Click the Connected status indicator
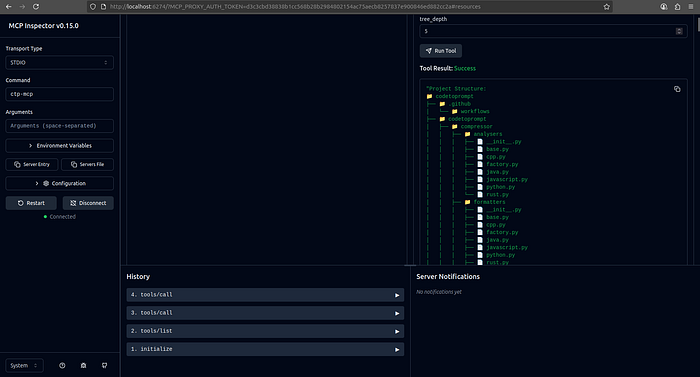Image resolution: width=700 pixels, height=377 pixels. tap(59, 217)
